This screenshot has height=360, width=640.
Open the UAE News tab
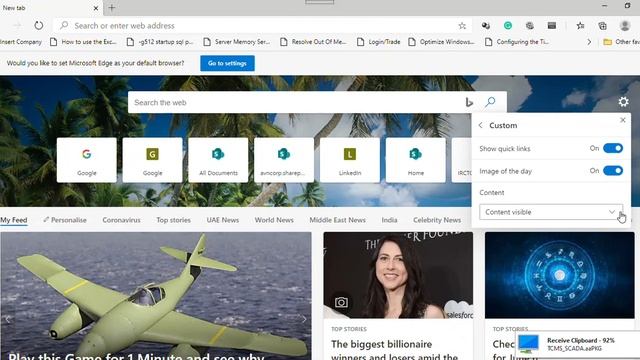222,220
